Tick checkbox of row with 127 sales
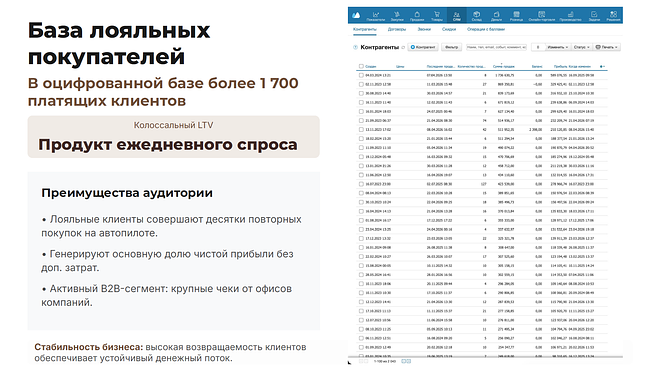This screenshot has height=371, width=660. [361, 184]
